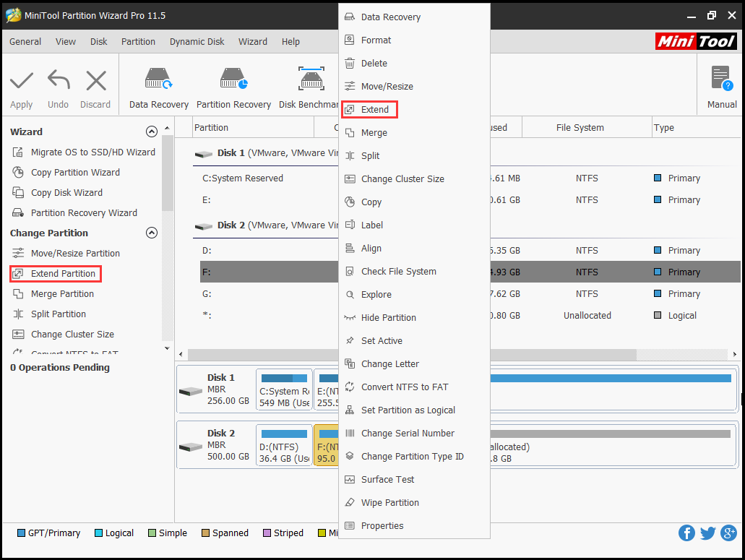The image size is (745, 560).
Task: Click the Set Active pin icon
Action: (350, 340)
